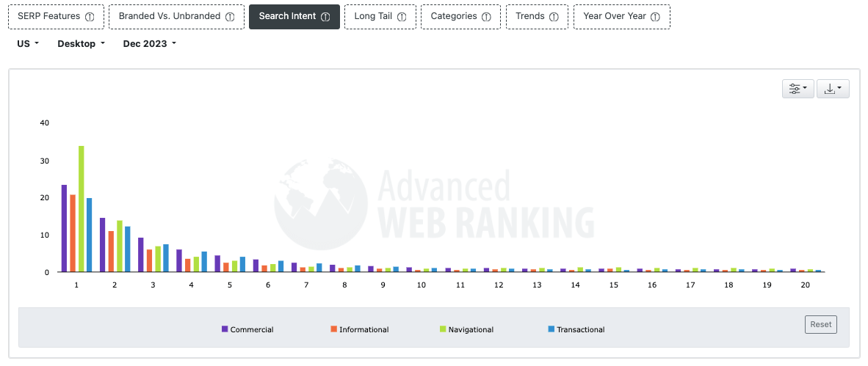Click info icon on Year Over Year
The image size is (868, 366).
655,17
